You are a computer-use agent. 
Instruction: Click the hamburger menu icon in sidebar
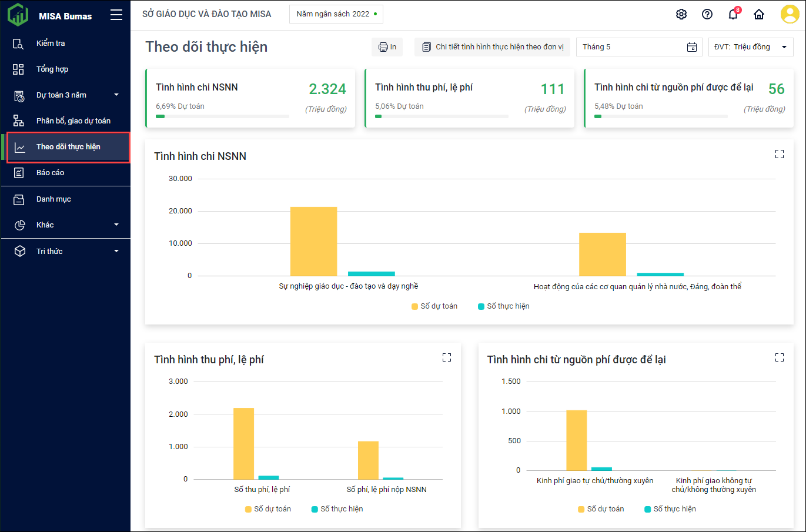pos(116,15)
